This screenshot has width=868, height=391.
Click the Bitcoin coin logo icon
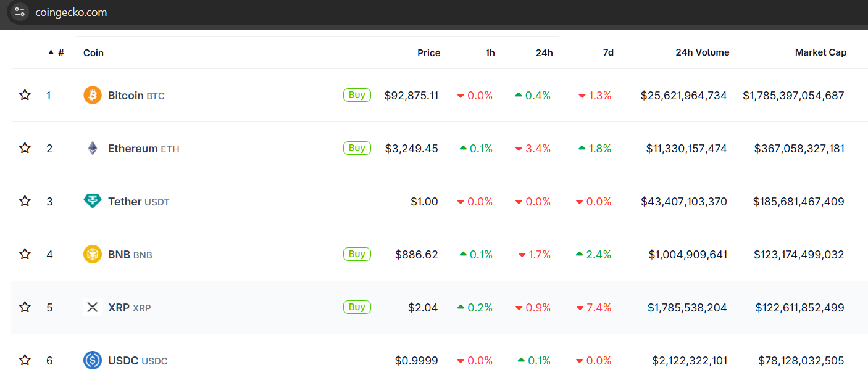(93, 95)
